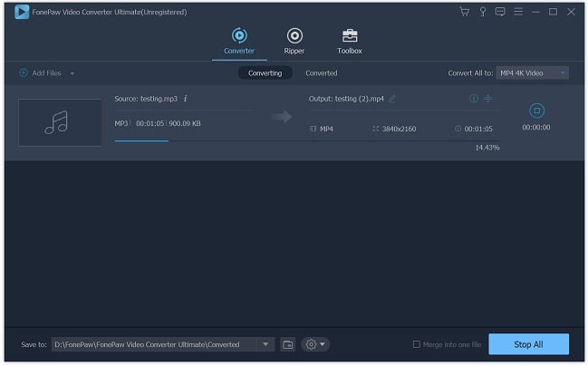Image resolution: width=588 pixels, height=366 pixels.
Task: Click the compress/split output icon
Action: click(487, 99)
